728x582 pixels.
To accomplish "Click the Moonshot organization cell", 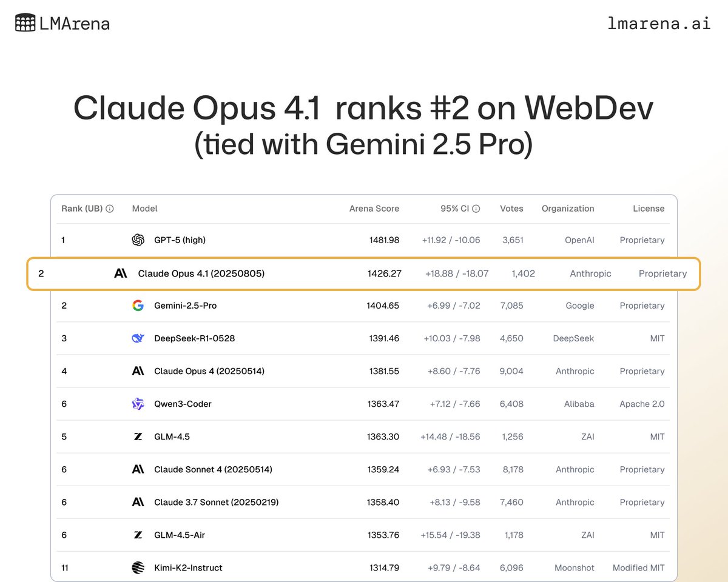I will pos(575,567).
